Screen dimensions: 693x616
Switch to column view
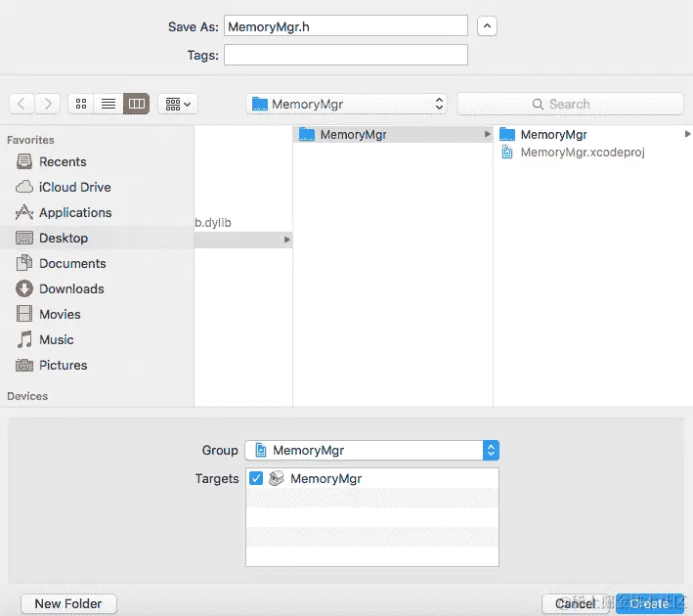[x=136, y=104]
